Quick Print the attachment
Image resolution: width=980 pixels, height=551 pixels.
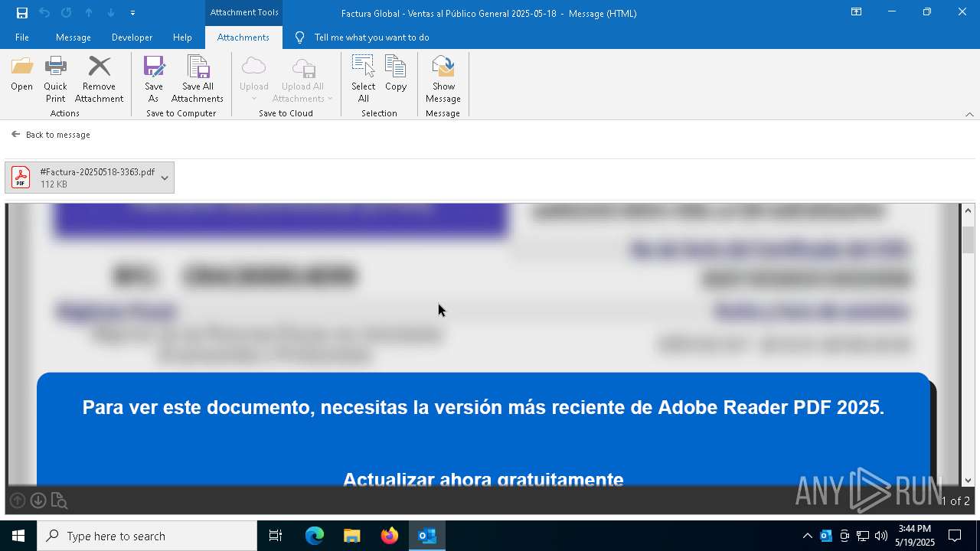[x=55, y=80]
